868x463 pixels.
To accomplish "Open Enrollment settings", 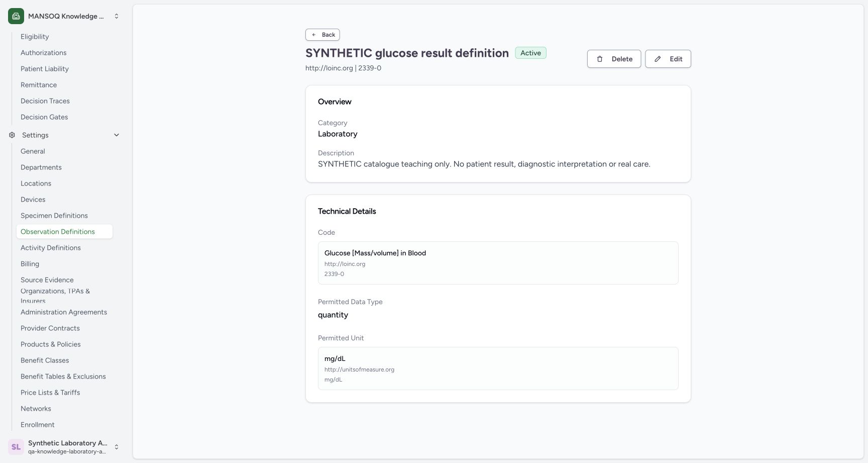I will point(38,425).
